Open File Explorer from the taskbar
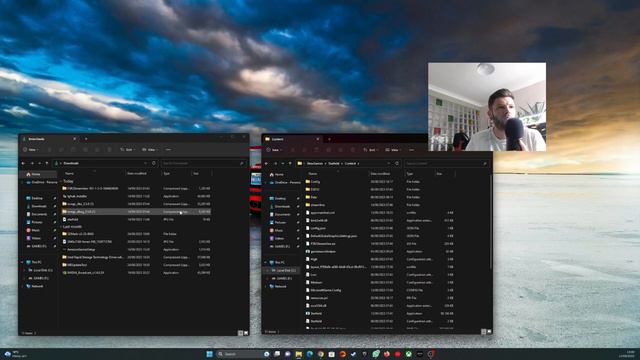The image size is (640, 360). click(299, 354)
